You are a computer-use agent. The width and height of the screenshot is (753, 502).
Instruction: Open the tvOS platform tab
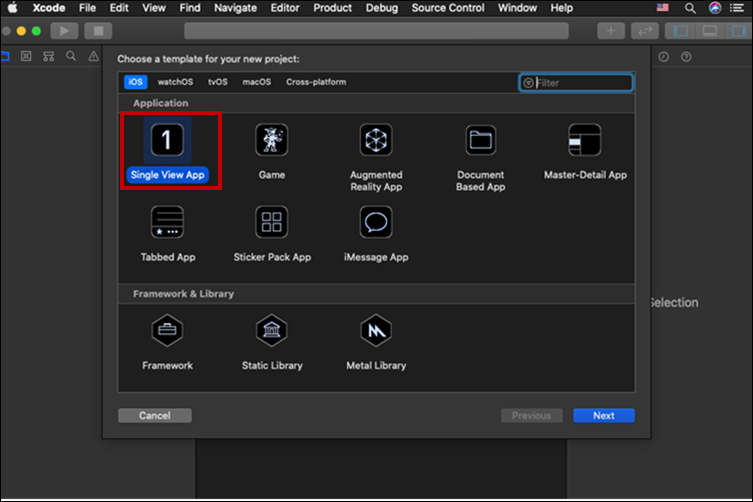218,82
